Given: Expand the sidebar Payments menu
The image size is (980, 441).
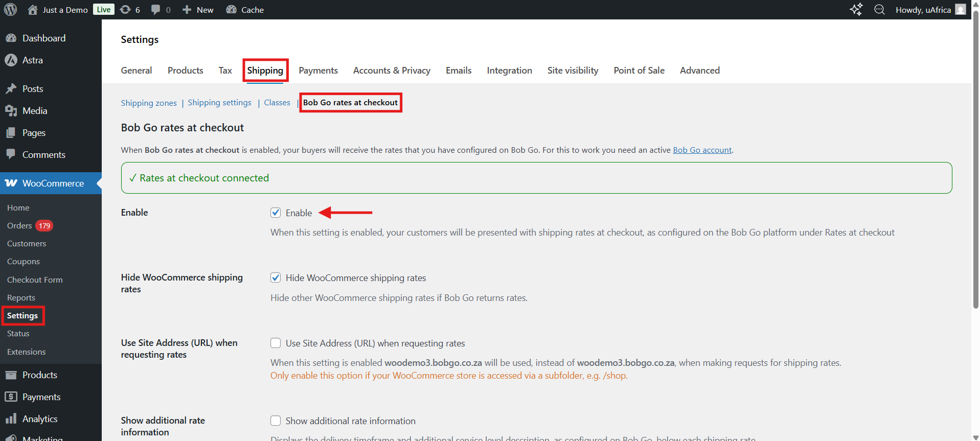Looking at the screenshot, I should pos(41,397).
